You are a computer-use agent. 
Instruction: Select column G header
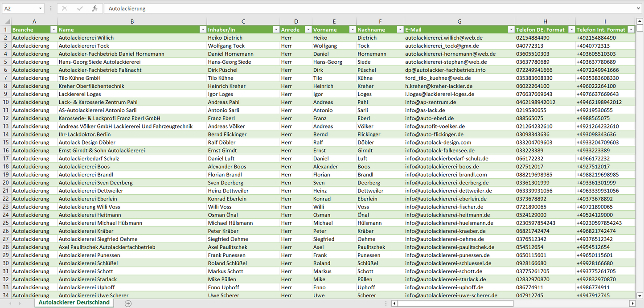459,21
